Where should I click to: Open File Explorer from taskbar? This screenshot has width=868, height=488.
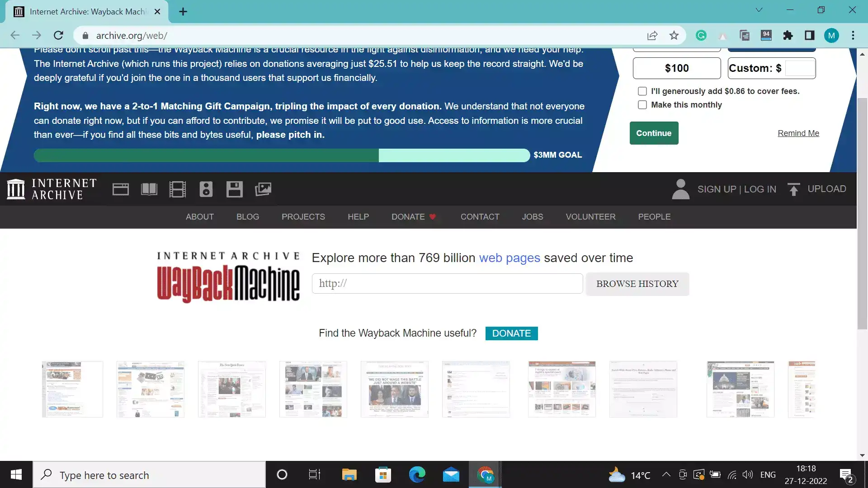click(349, 475)
